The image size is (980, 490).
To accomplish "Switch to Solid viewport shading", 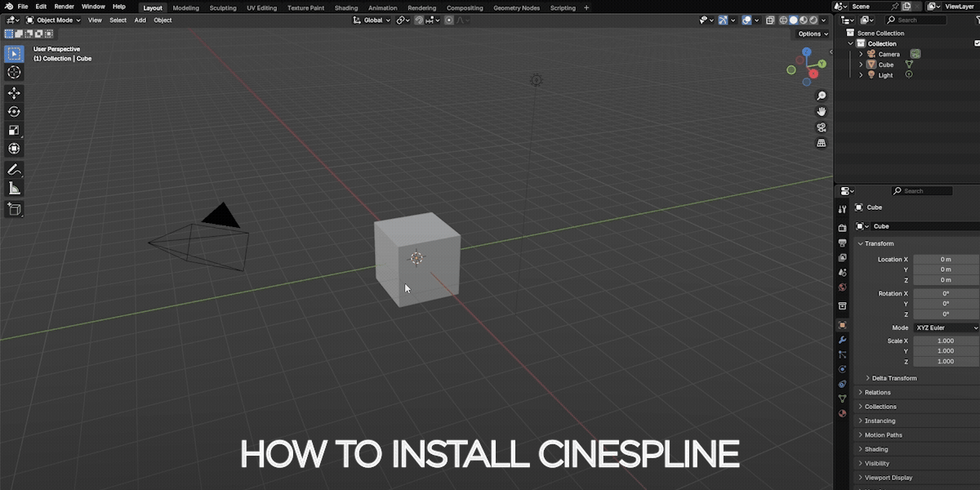I will tap(793, 20).
